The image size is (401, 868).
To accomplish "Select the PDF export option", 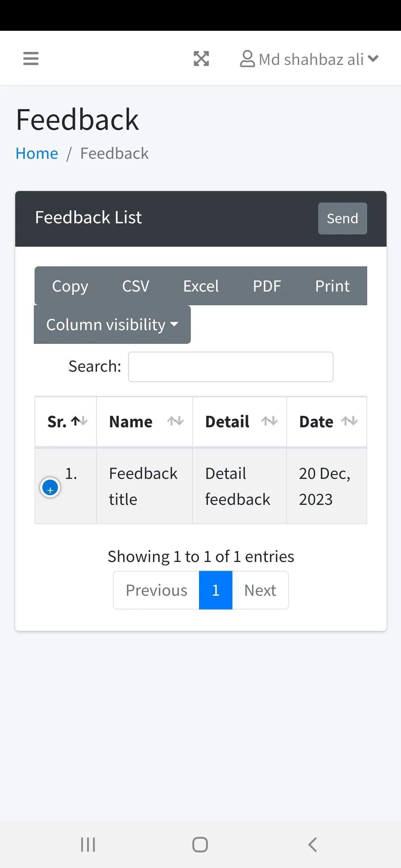I will point(267,286).
